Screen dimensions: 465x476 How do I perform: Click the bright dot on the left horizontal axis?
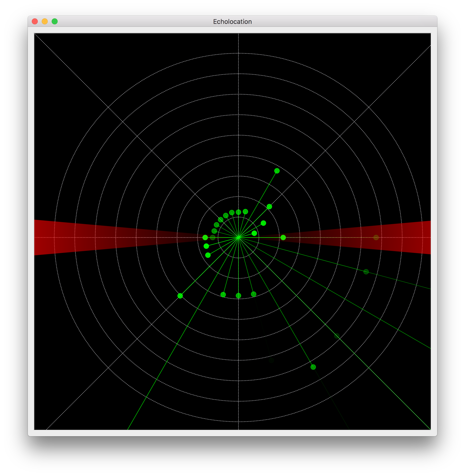coord(205,238)
